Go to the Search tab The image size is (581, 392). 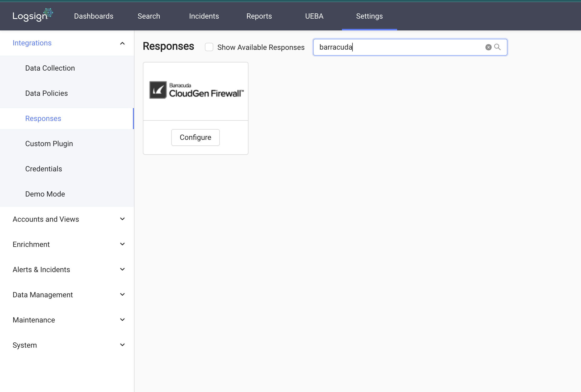(149, 16)
